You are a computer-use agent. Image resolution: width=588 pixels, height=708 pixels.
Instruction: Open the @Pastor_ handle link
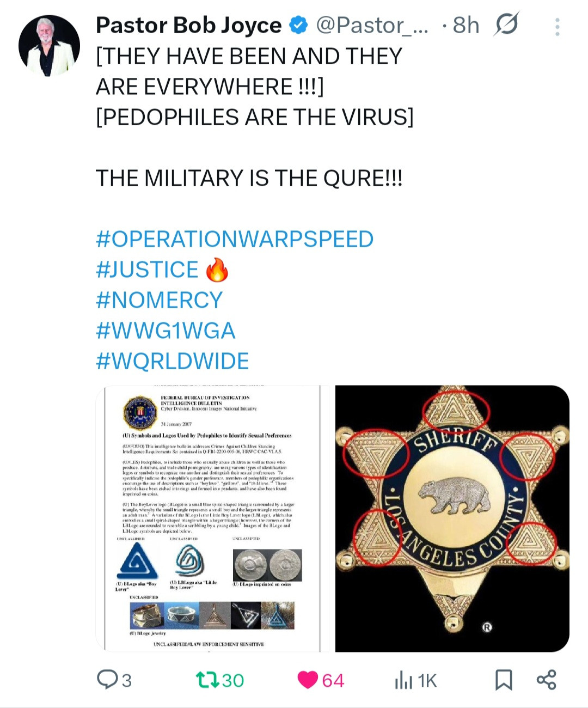372,25
